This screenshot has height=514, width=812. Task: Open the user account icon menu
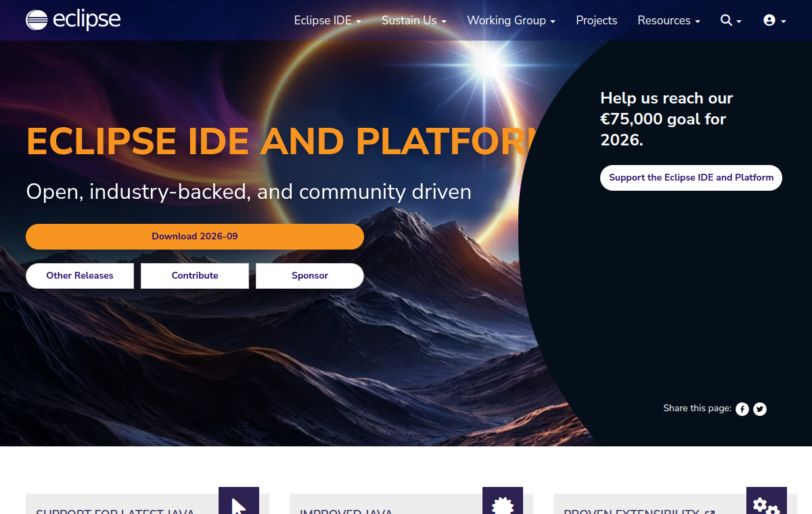point(774,20)
